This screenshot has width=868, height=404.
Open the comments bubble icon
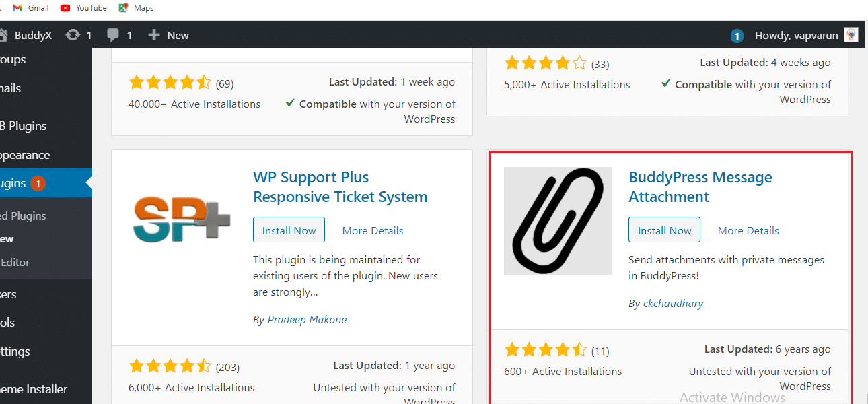point(114,35)
